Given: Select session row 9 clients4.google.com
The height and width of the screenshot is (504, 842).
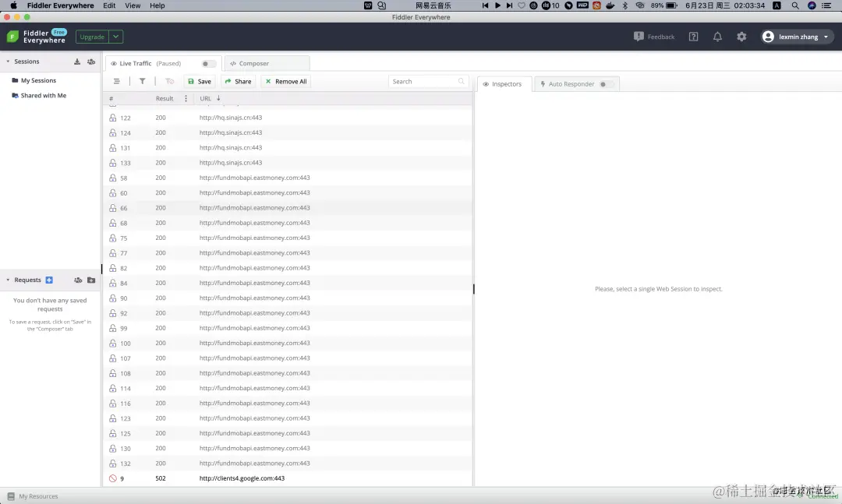Looking at the screenshot, I should point(288,478).
